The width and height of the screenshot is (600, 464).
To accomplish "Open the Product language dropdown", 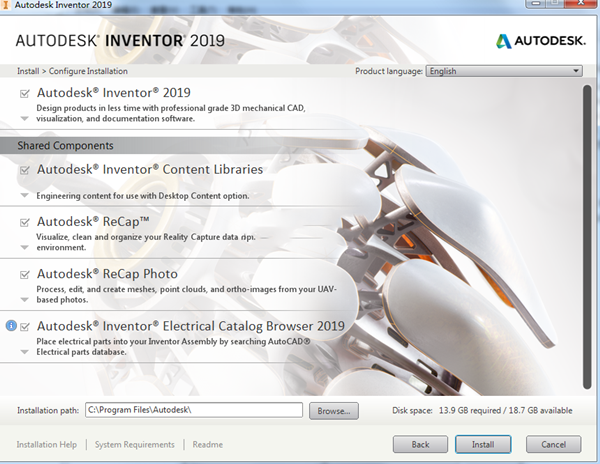I will pos(504,71).
